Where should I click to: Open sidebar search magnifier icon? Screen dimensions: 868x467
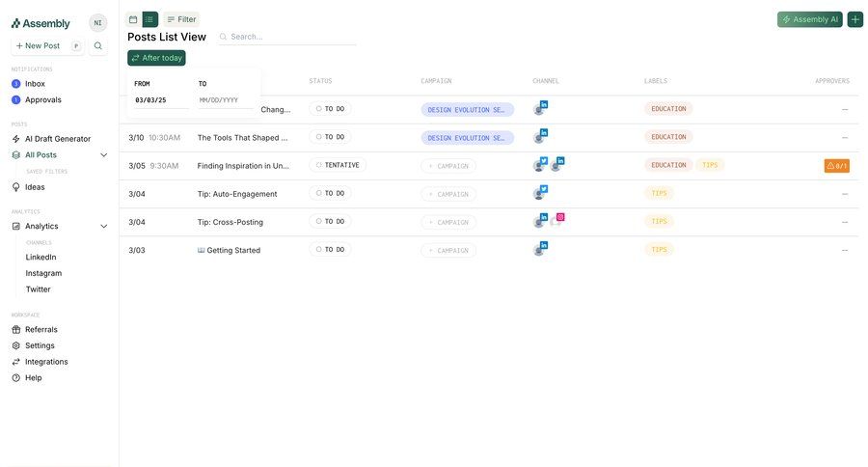[98, 46]
